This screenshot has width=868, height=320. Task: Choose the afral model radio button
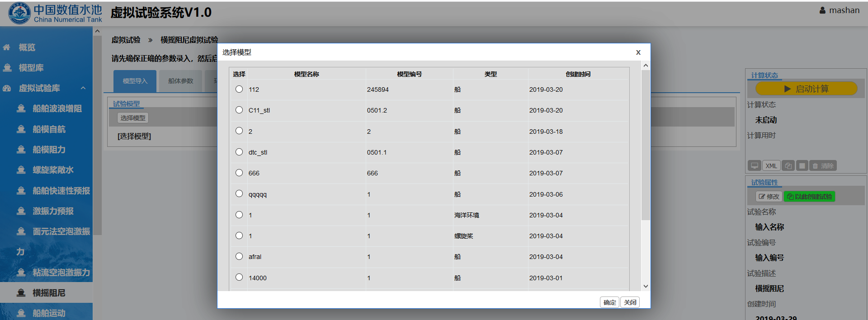pos(239,256)
